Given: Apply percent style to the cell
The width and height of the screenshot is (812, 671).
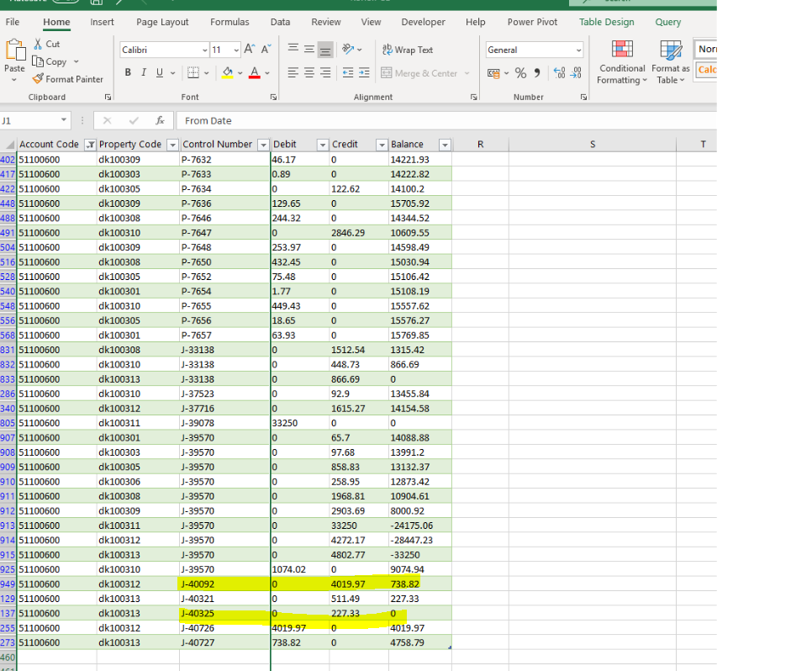Looking at the screenshot, I should tap(520, 73).
